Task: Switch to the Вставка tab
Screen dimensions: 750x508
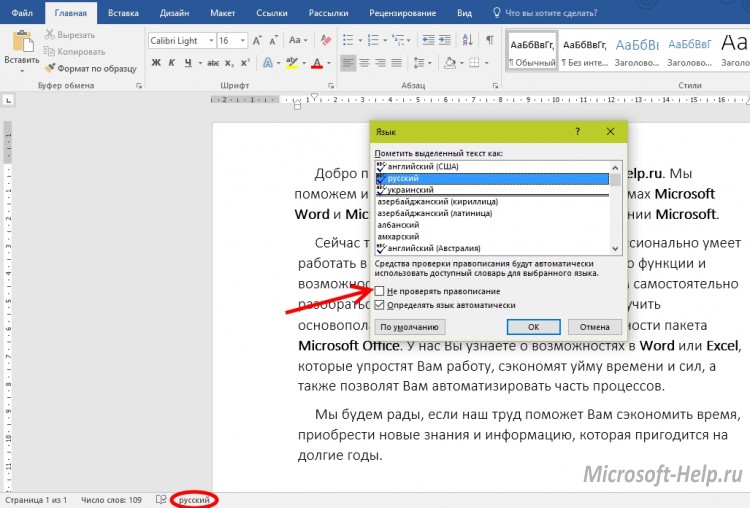Action: click(x=123, y=13)
